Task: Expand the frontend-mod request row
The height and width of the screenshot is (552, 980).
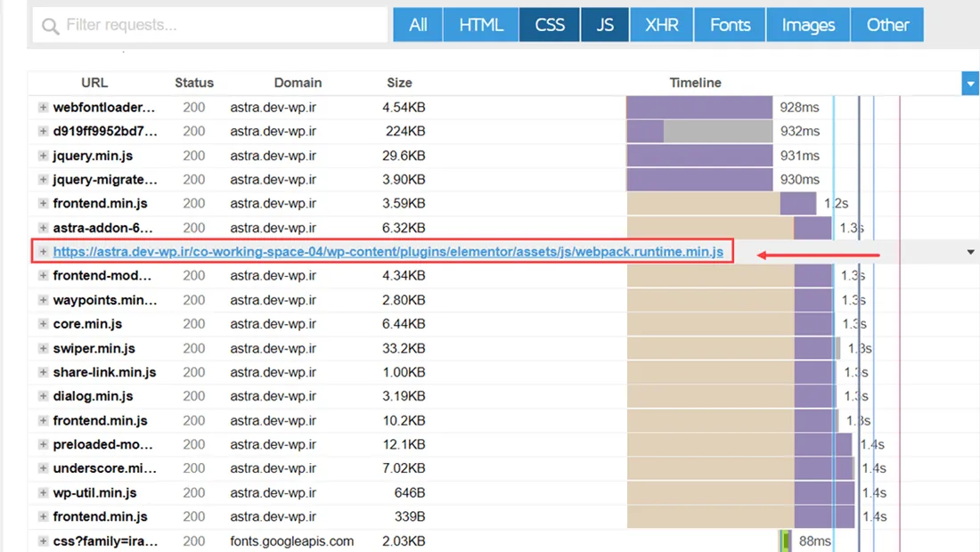Action: tap(43, 275)
